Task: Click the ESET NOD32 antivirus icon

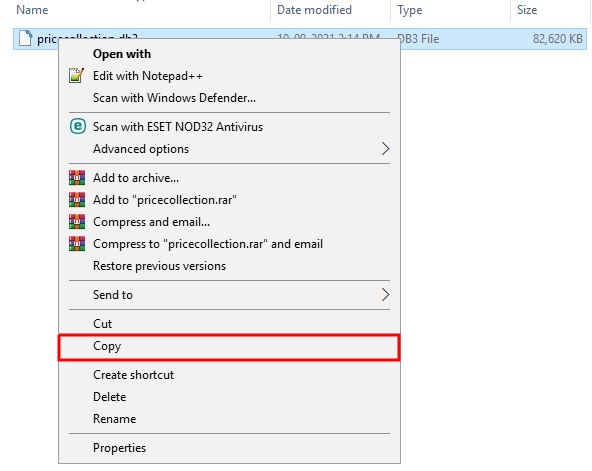Action: point(77,126)
